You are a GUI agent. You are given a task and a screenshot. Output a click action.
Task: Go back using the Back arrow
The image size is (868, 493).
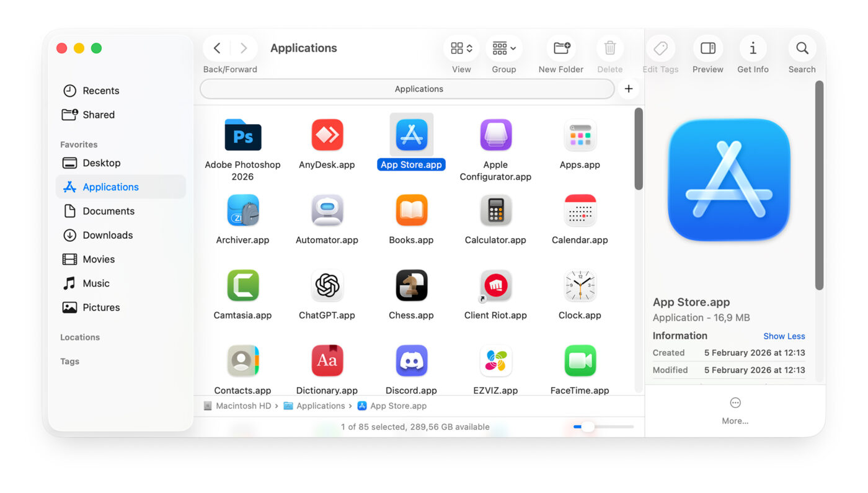coord(216,48)
